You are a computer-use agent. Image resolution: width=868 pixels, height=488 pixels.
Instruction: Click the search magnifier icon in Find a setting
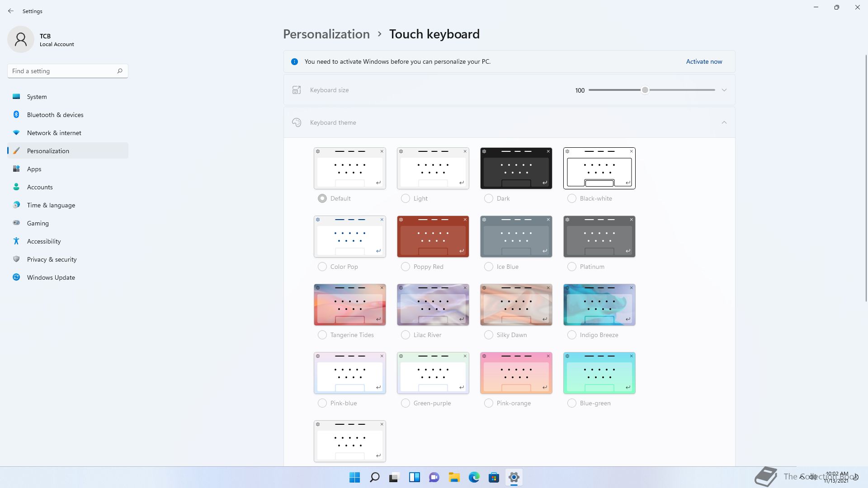pos(120,71)
